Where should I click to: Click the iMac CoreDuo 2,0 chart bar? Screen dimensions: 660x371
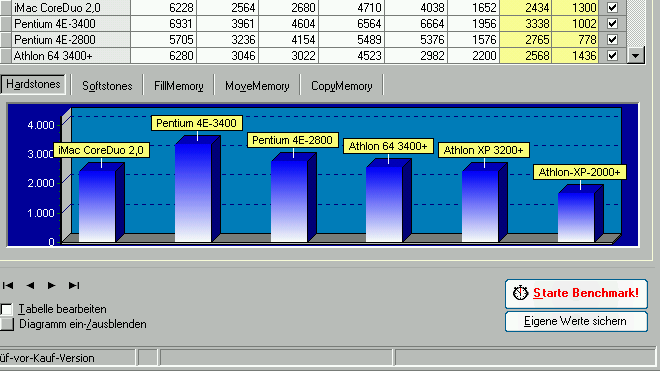pyautogui.click(x=101, y=203)
